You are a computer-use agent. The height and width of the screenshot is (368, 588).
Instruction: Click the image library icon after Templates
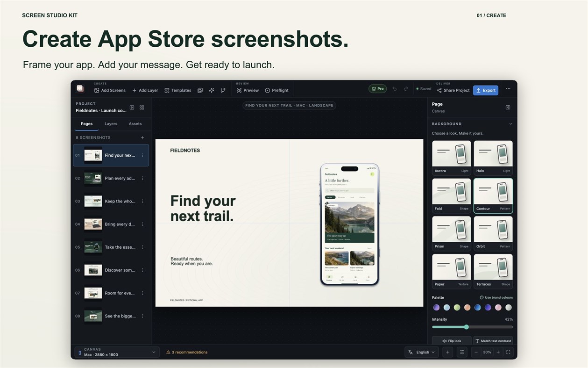pos(200,90)
